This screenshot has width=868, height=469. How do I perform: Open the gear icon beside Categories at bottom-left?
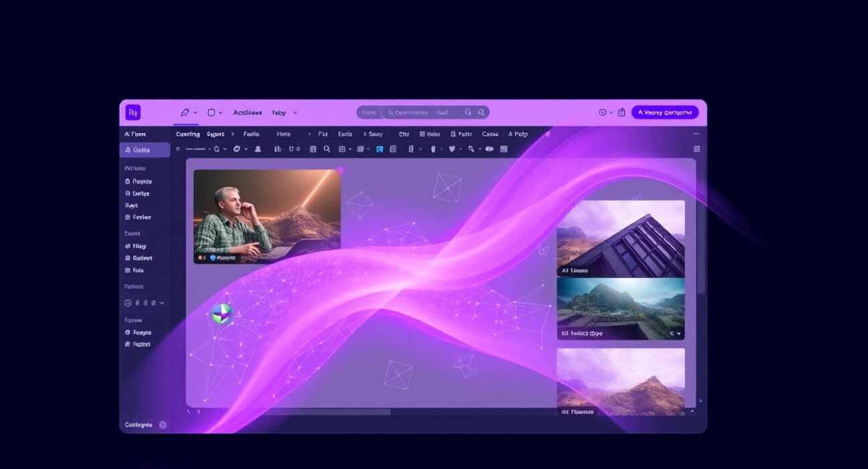coord(163,424)
